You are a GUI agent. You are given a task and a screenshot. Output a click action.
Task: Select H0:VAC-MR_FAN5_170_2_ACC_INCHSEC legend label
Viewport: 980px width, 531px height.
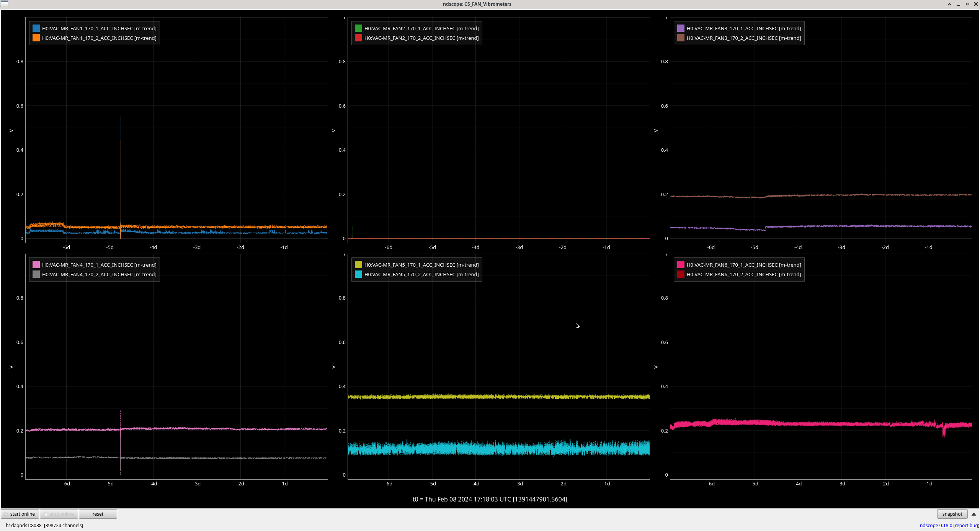[421, 274]
